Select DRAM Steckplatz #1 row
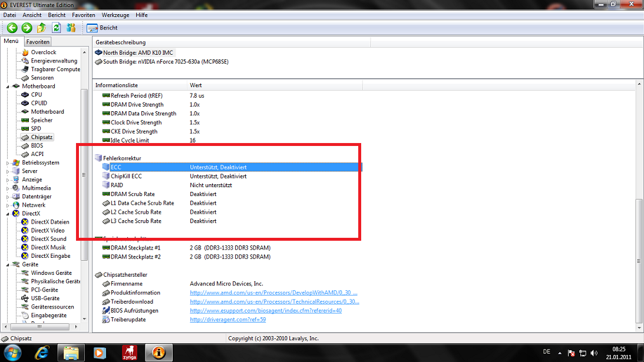 [x=228, y=248]
